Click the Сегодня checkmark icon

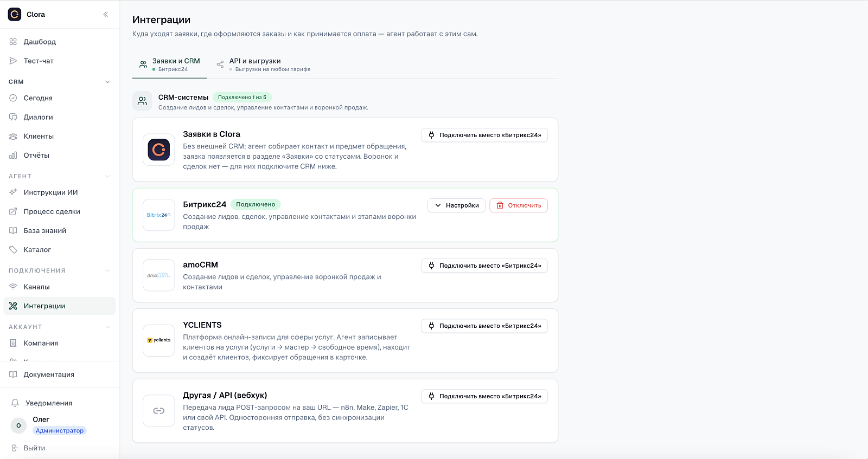(13, 98)
